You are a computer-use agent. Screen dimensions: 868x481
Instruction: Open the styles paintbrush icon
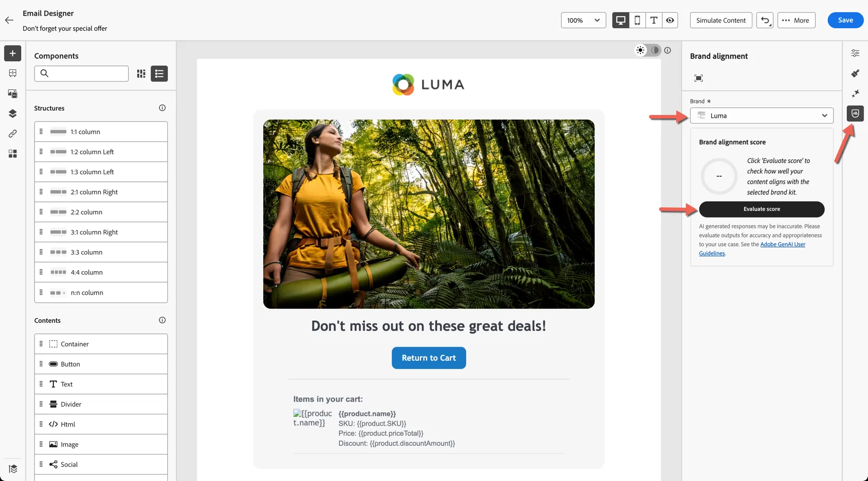(855, 73)
